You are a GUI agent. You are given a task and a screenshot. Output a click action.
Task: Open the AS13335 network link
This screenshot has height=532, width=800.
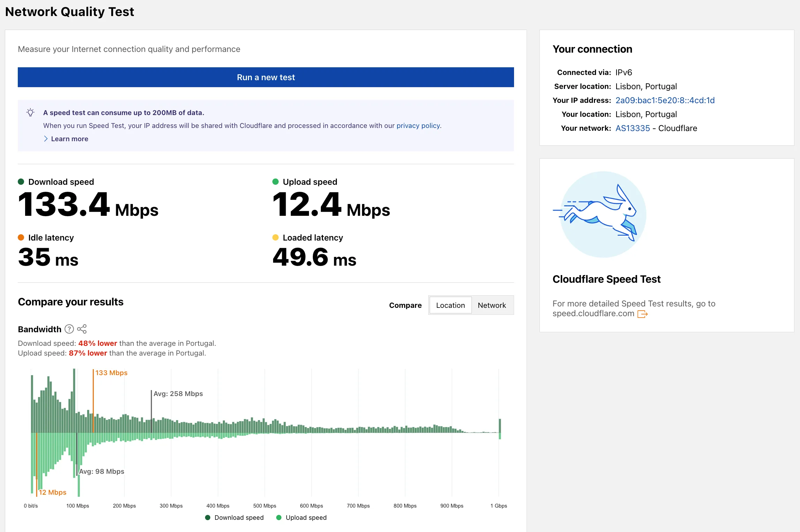point(633,128)
